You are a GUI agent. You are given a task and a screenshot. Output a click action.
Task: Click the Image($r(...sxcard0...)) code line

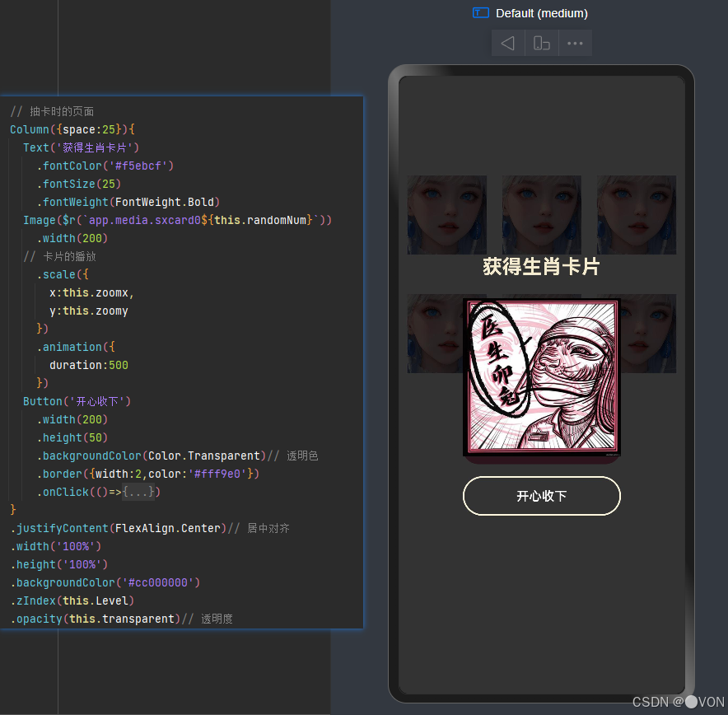177,220
